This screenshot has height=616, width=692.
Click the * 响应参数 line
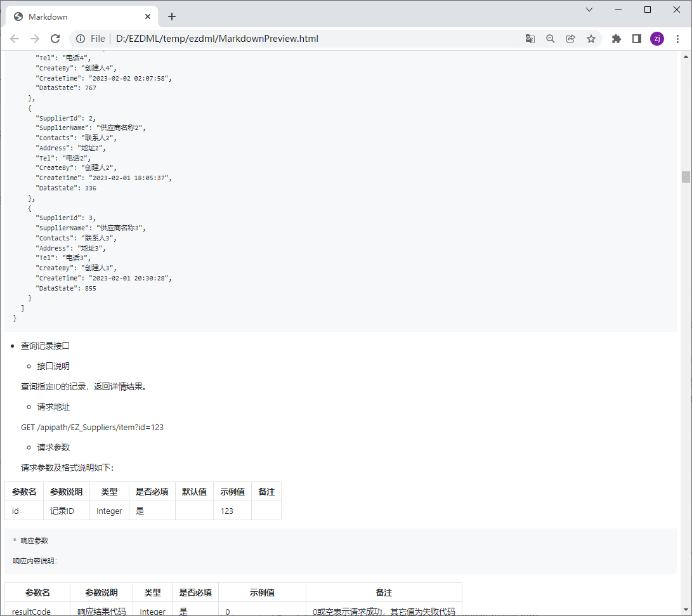tap(31, 541)
